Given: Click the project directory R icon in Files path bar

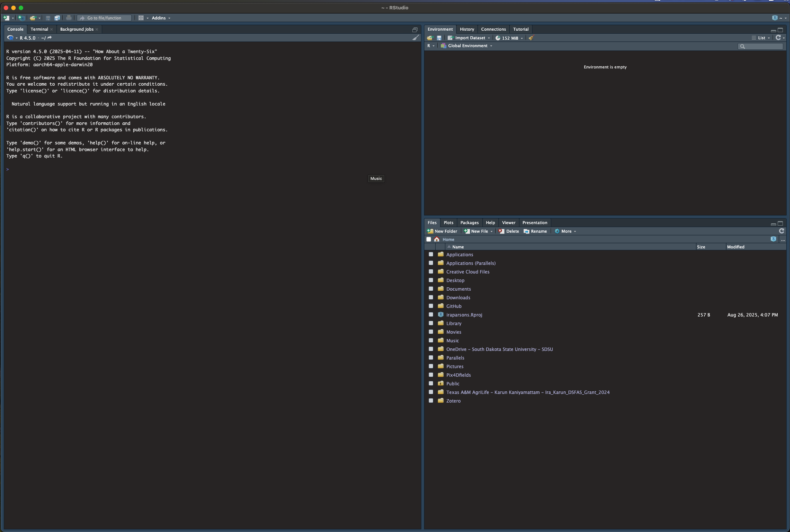Looking at the screenshot, I should tap(774, 239).
